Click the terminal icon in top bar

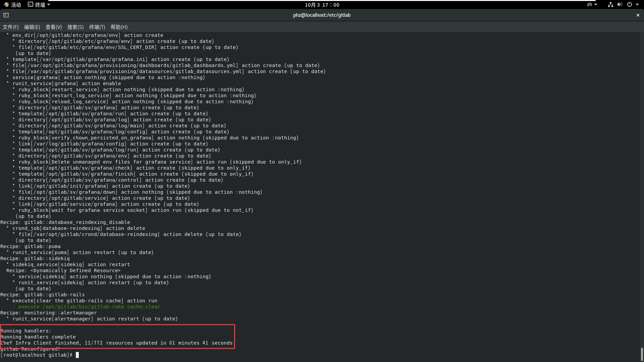[x=31, y=4]
